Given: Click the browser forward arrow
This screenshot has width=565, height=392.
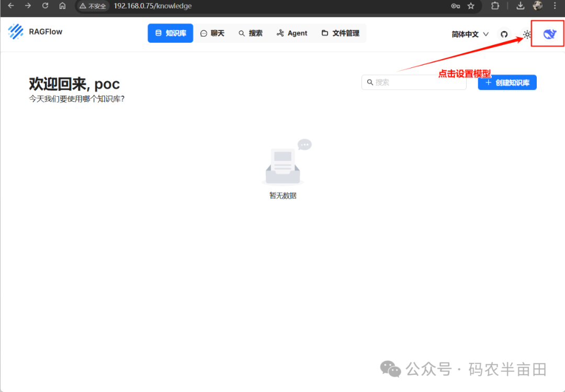Looking at the screenshot, I should [28, 6].
